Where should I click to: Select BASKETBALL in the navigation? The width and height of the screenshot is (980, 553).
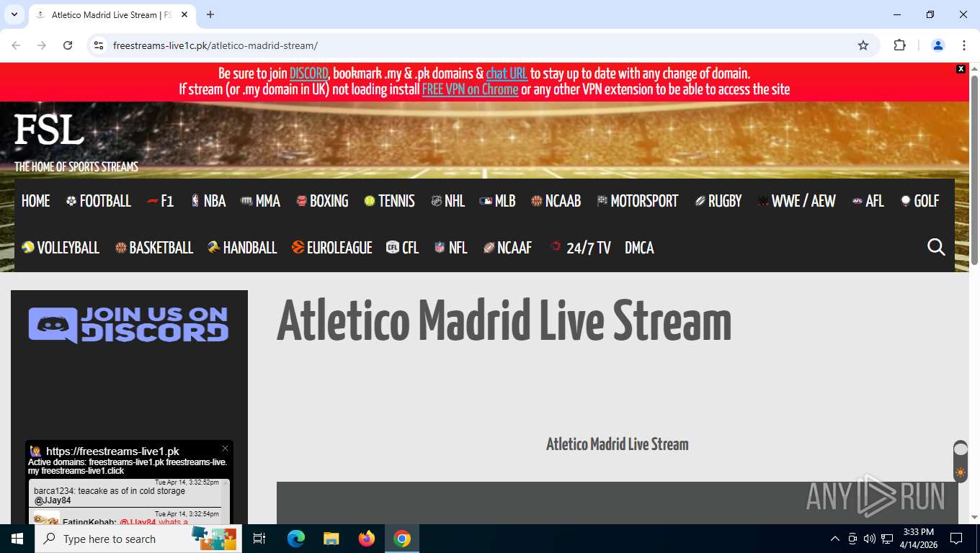pyautogui.click(x=154, y=248)
